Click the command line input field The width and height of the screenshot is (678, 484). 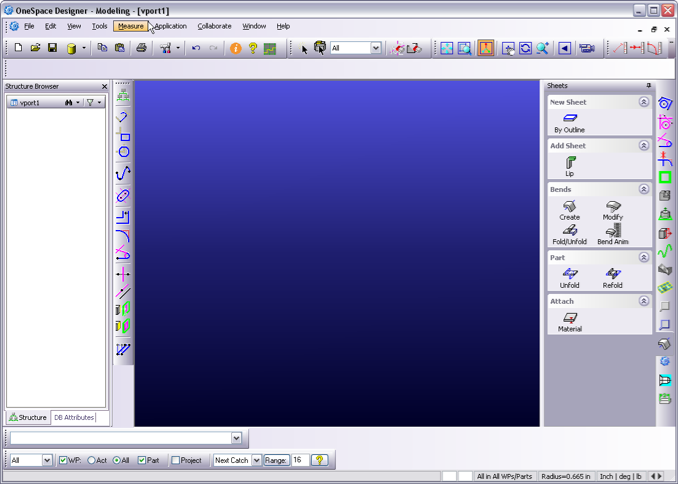tap(120, 438)
